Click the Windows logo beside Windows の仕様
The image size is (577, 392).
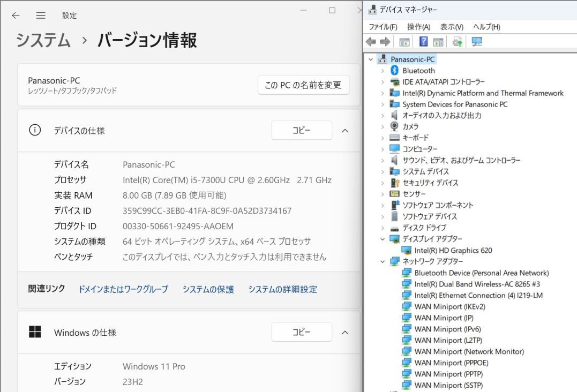35,331
